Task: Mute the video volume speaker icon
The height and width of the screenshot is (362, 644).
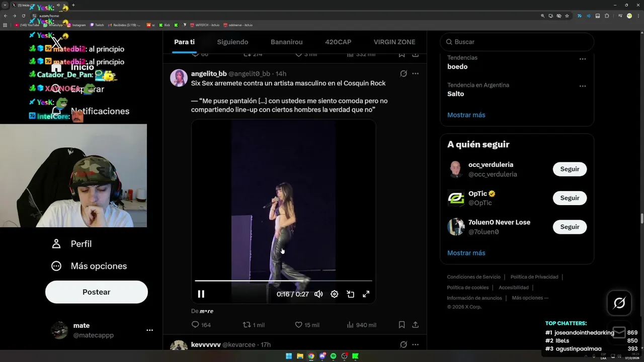Action: tap(318, 294)
